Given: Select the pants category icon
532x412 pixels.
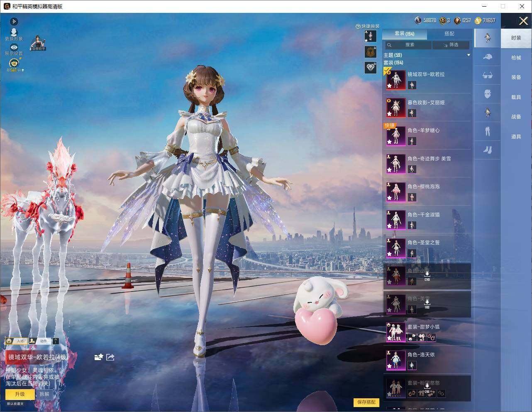Looking at the screenshot, I should pos(488,131).
